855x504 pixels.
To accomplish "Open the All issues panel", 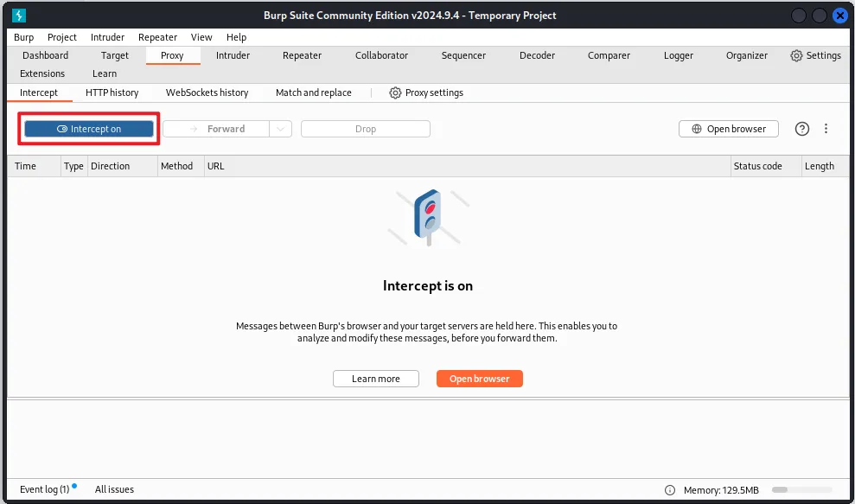I will click(114, 489).
